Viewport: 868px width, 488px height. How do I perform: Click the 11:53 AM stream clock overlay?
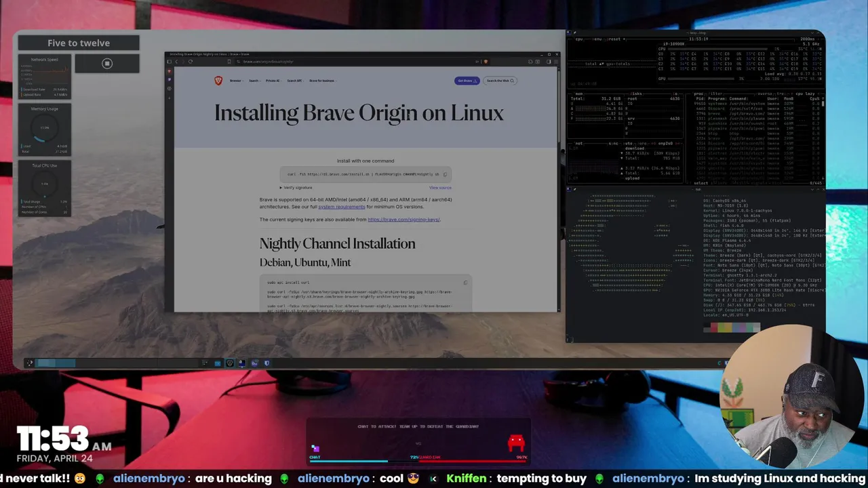[x=64, y=440]
